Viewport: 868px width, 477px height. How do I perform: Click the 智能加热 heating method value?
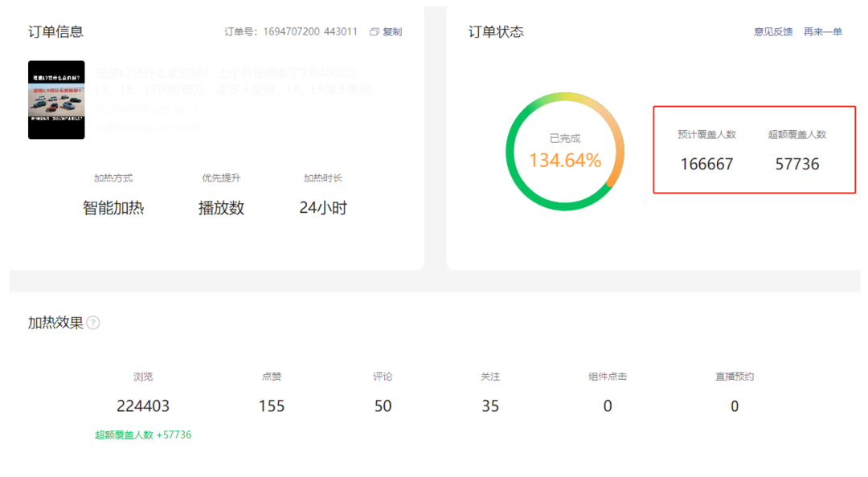pyautogui.click(x=113, y=208)
